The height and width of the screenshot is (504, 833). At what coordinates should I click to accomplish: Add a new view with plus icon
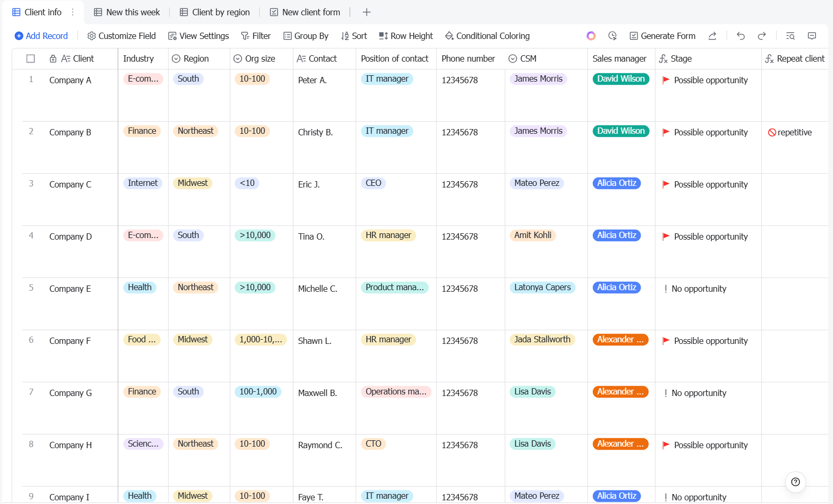click(367, 12)
